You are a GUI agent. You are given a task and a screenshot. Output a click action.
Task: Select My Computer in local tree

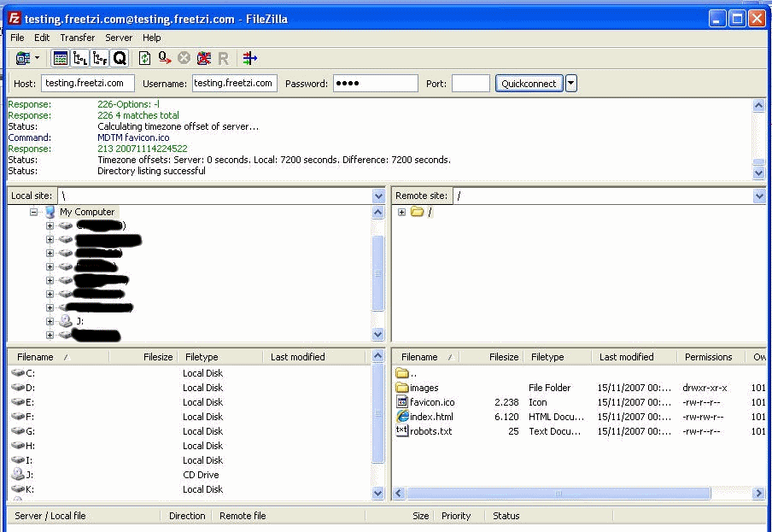click(87, 212)
